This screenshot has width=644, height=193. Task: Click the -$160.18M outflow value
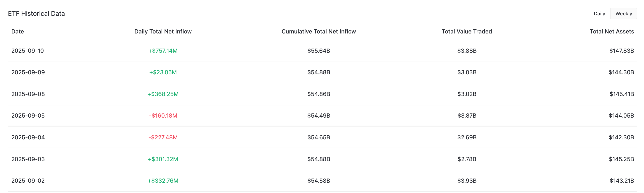[x=163, y=116]
